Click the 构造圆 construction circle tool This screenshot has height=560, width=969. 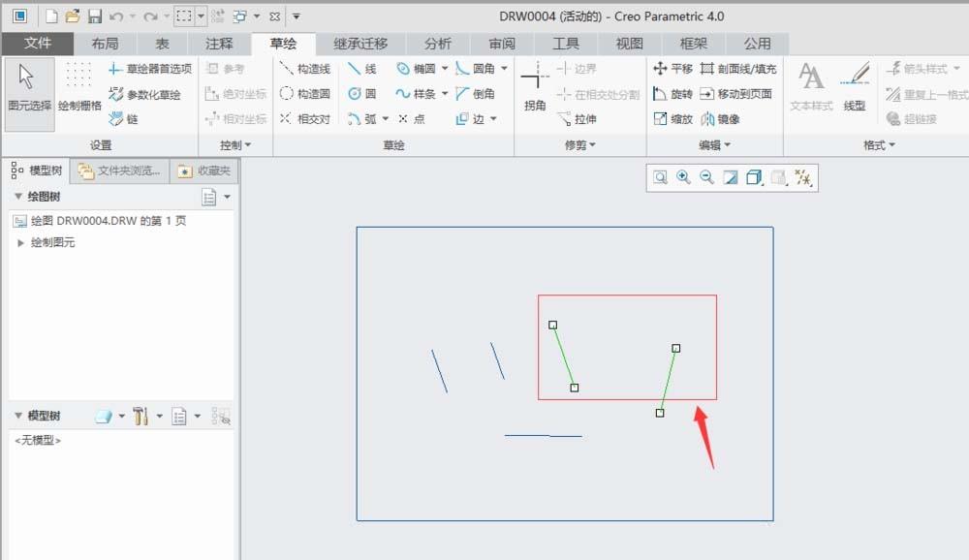305,94
